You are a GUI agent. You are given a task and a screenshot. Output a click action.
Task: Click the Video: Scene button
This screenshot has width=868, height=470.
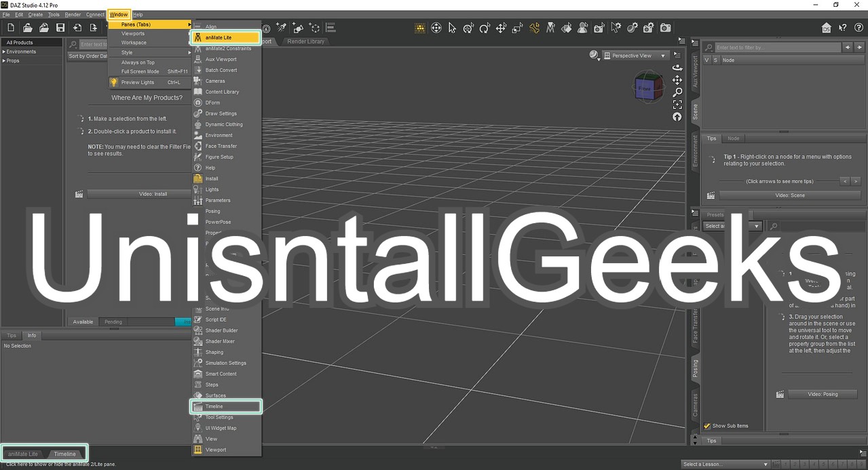(x=789, y=195)
